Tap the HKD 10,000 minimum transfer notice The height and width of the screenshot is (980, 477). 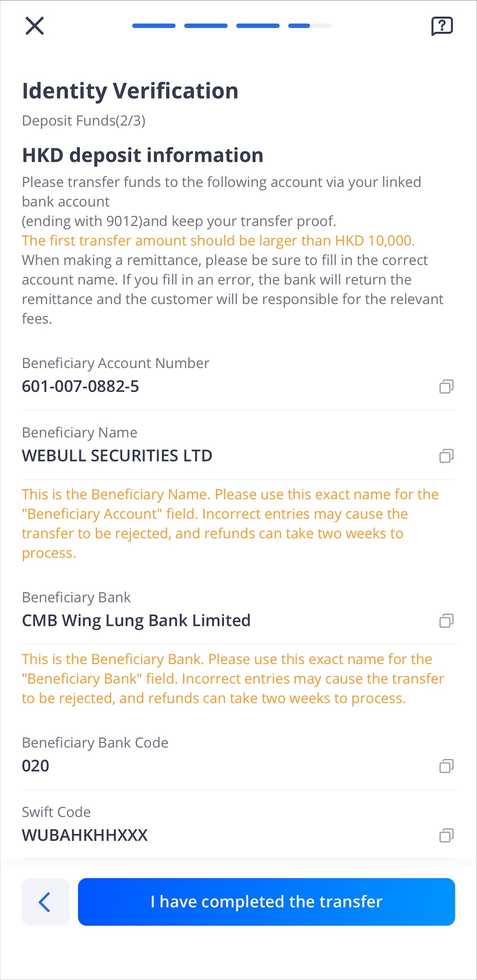[x=218, y=241]
